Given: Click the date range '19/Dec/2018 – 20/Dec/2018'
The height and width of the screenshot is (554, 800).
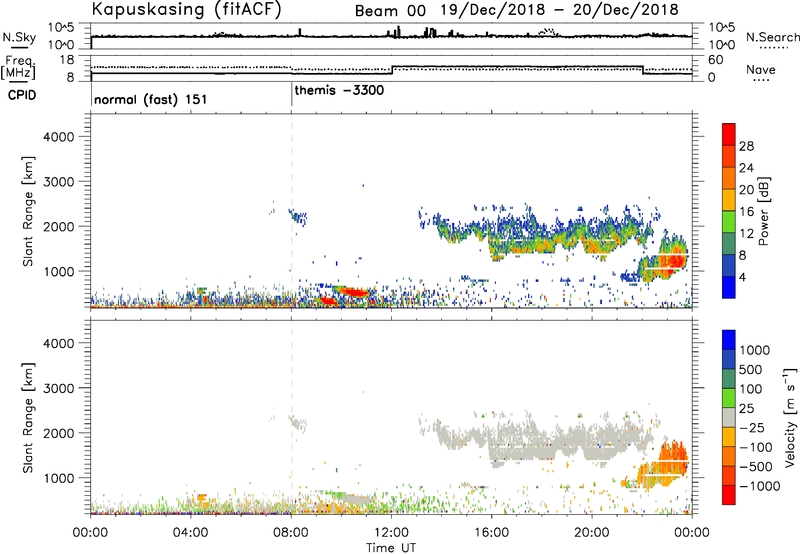Looking at the screenshot, I should click(x=560, y=10).
